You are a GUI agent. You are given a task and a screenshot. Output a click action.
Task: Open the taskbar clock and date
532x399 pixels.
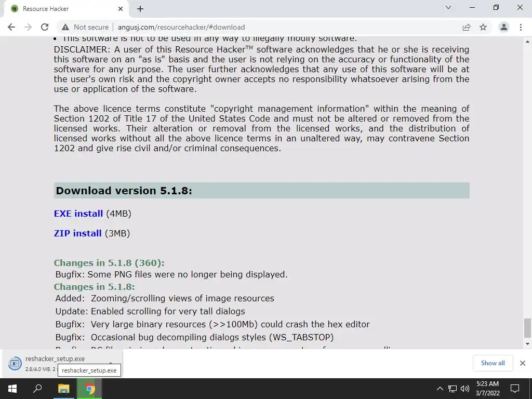pos(487,389)
